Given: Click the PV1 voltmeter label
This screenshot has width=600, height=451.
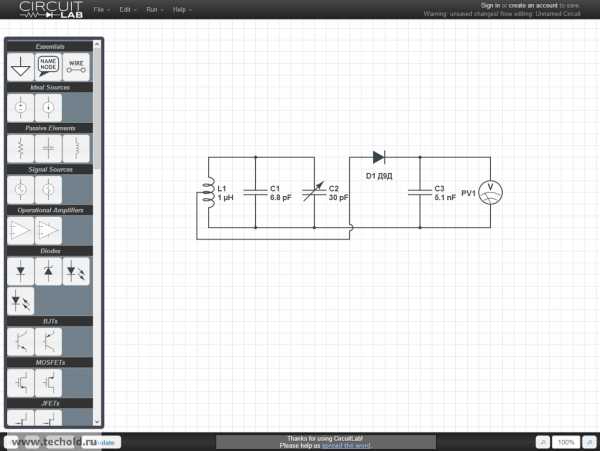Looking at the screenshot, I should tap(468, 193).
